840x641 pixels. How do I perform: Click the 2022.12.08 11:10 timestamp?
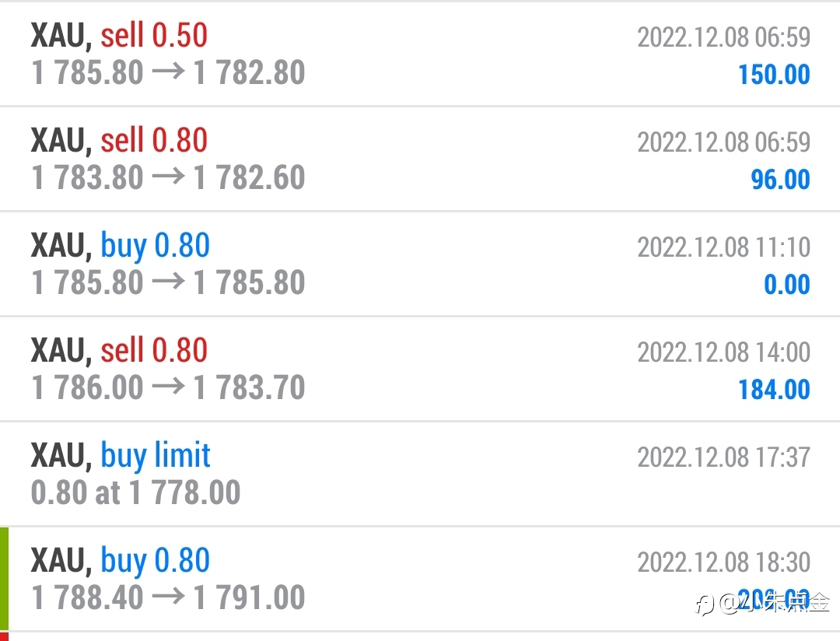coord(724,247)
